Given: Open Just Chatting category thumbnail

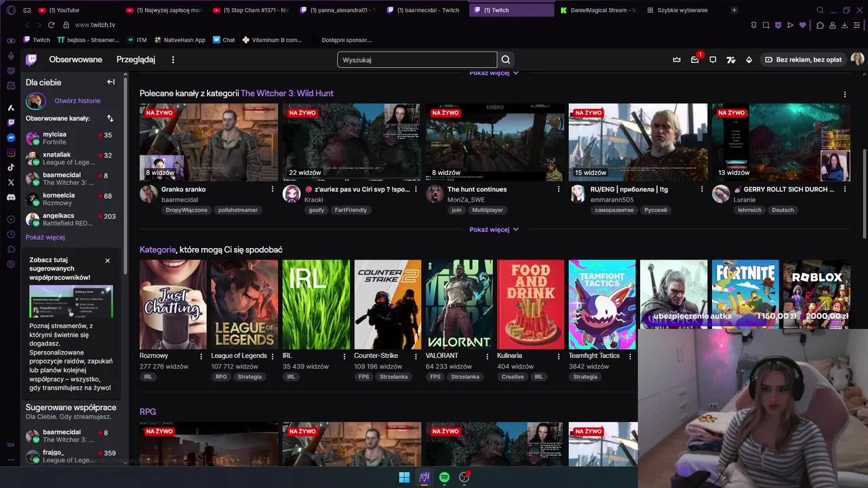Looking at the screenshot, I should point(173,304).
